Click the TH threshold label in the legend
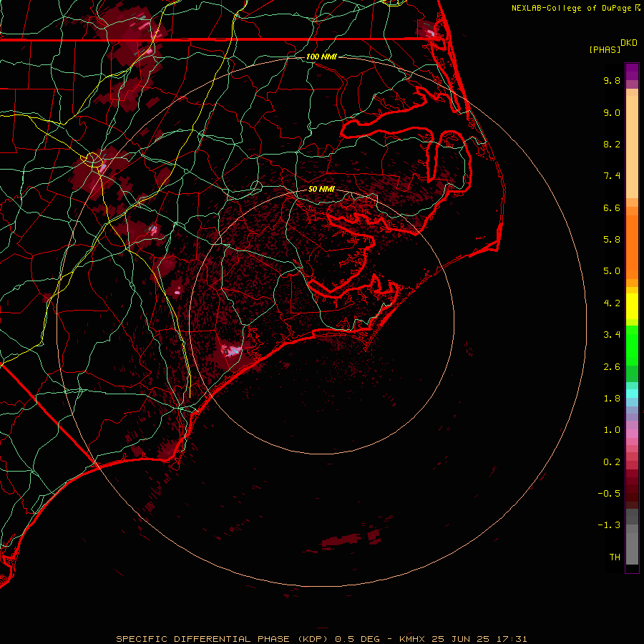 tap(615, 557)
